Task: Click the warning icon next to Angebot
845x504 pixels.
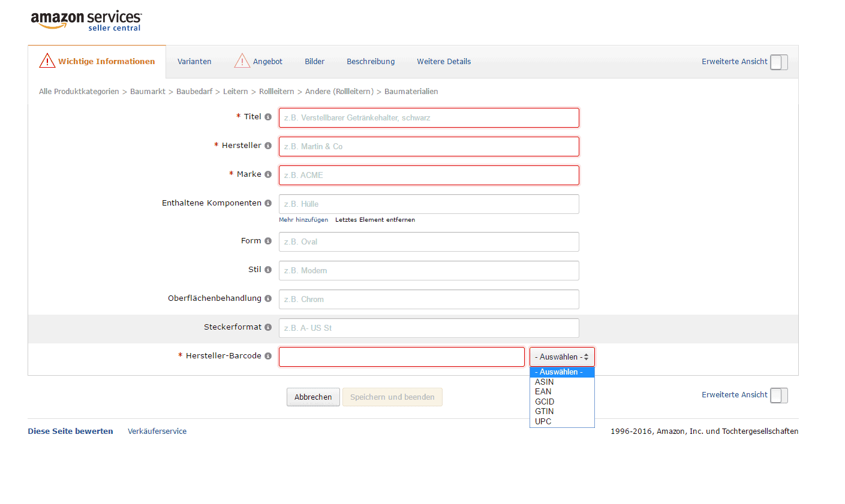Action: click(x=242, y=61)
